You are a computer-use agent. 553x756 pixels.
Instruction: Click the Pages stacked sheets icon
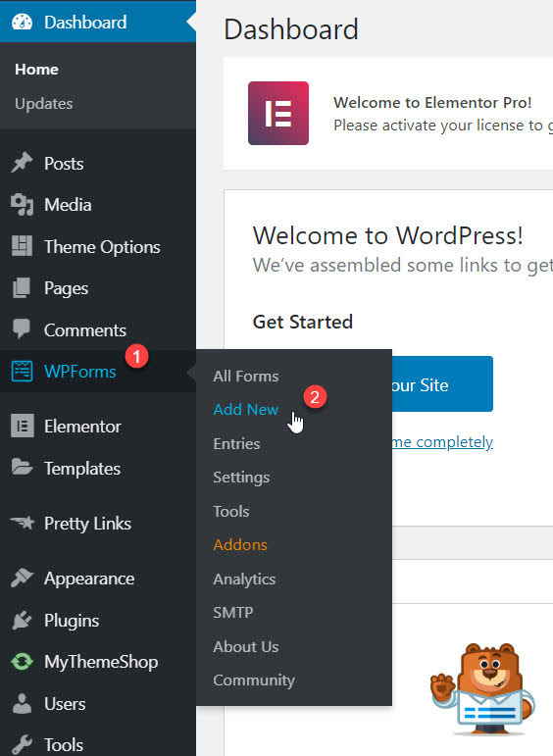point(22,288)
